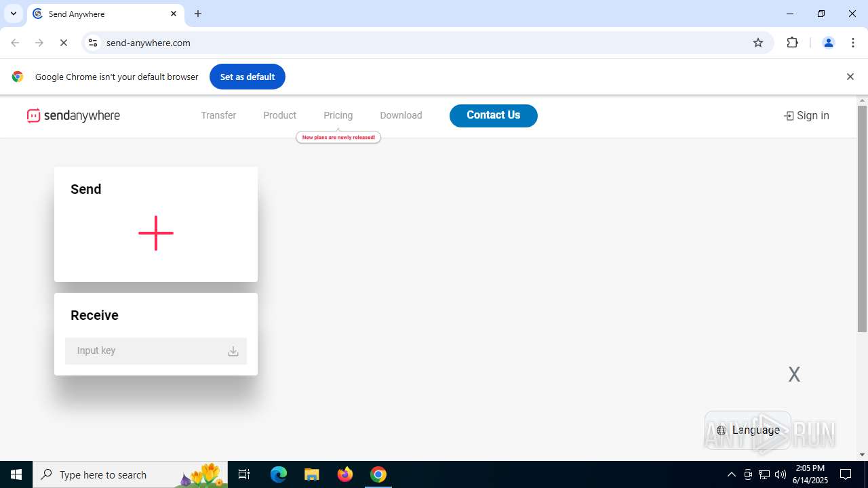Open the Product menu item
868x488 pixels.
(x=279, y=115)
